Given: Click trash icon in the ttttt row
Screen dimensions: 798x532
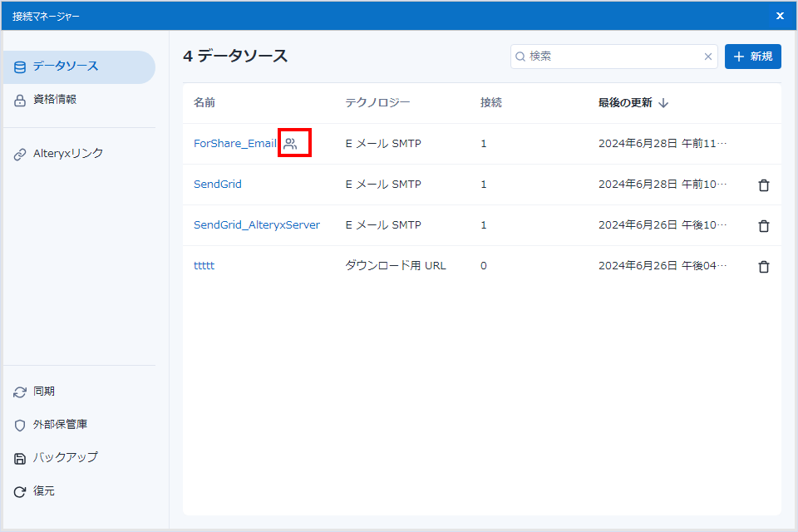Looking at the screenshot, I should [x=763, y=266].
